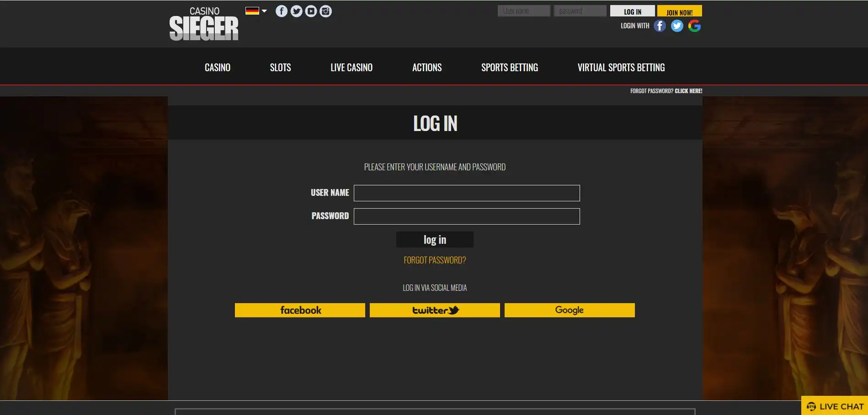The width and height of the screenshot is (868, 415).
Task: Log in with Twitter round icon
Action: (x=677, y=26)
